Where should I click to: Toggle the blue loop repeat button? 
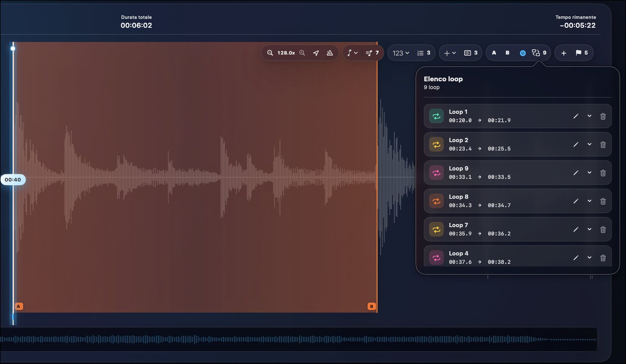coord(523,53)
